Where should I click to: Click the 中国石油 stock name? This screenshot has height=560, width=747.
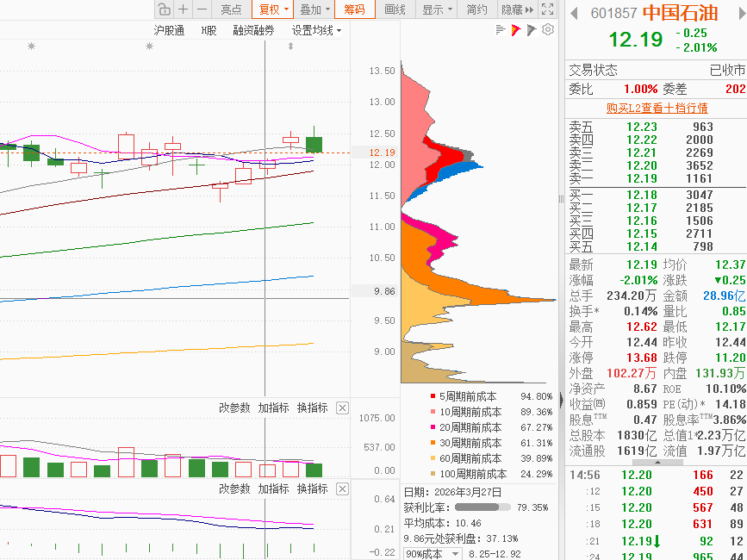(x=680, y=13)
